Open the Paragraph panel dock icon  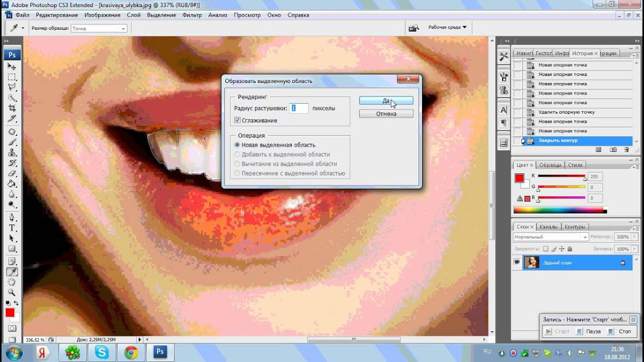(504, 123)
